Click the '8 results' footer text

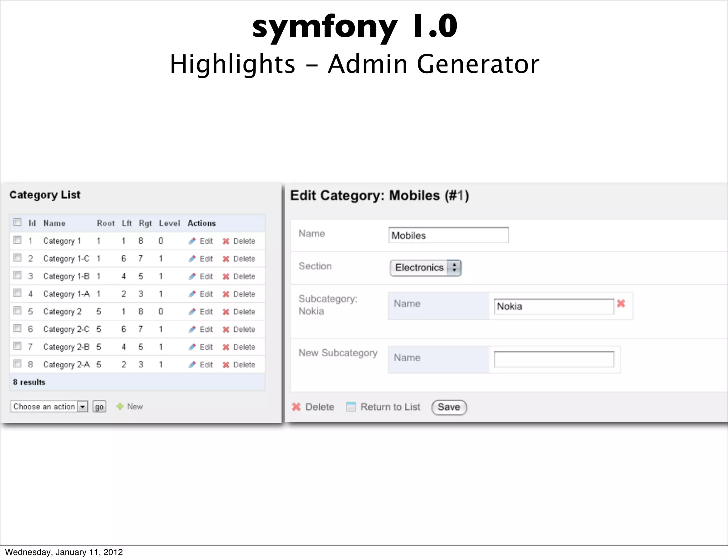pyautogui.click(x=29, y=382)
